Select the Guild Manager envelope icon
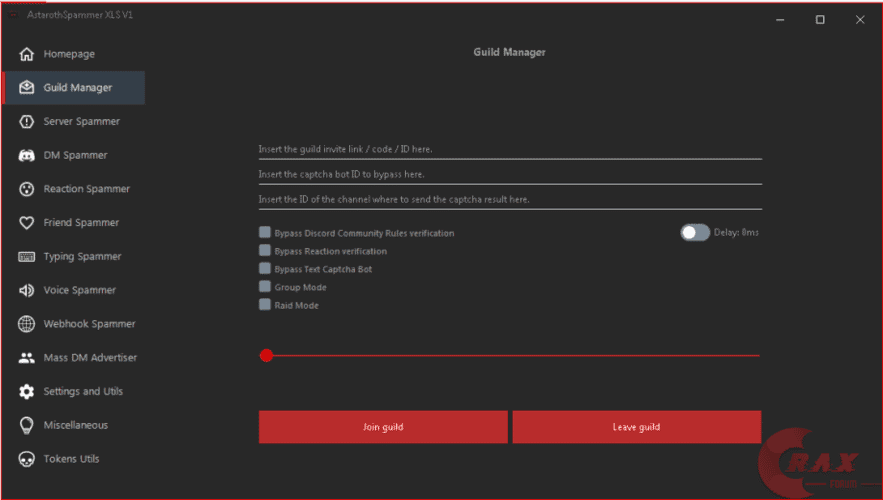 (x=26, y=87)
